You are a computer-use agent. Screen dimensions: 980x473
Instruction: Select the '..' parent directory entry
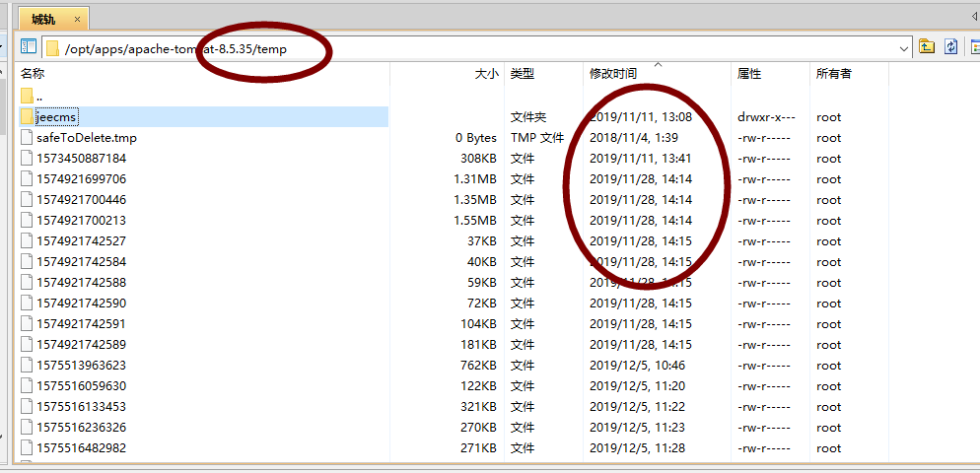coord(39,97)
